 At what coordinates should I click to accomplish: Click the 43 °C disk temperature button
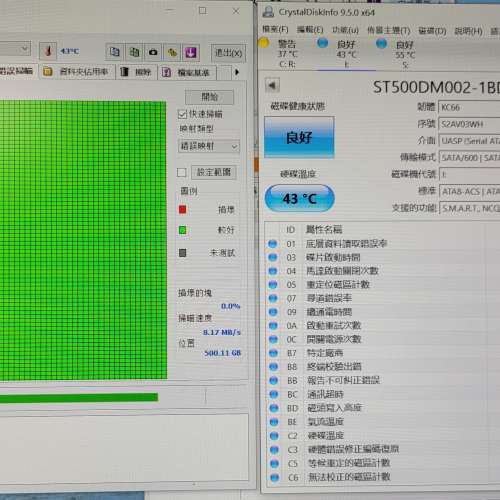coord(299,198)
